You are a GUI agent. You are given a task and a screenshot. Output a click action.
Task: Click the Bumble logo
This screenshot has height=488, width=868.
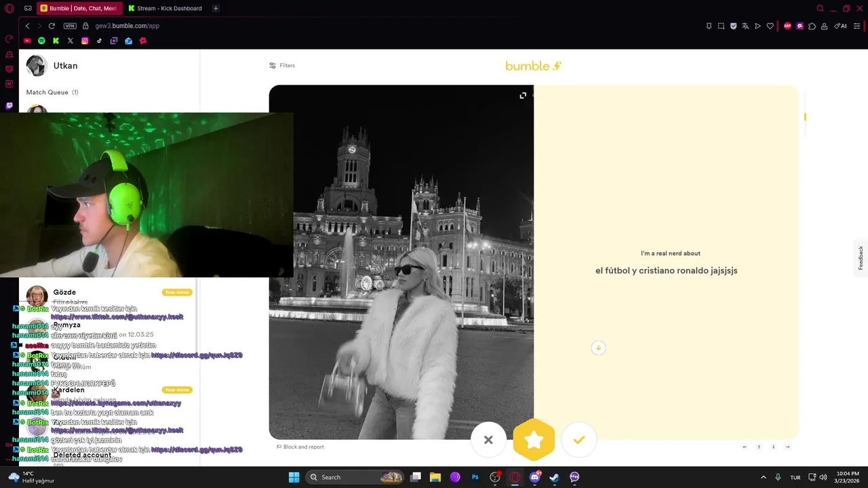534,66
